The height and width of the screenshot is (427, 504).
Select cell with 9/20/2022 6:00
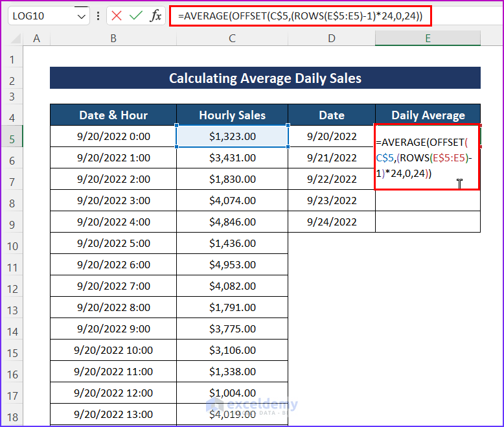pyautogui.click(x=113, y=264)
